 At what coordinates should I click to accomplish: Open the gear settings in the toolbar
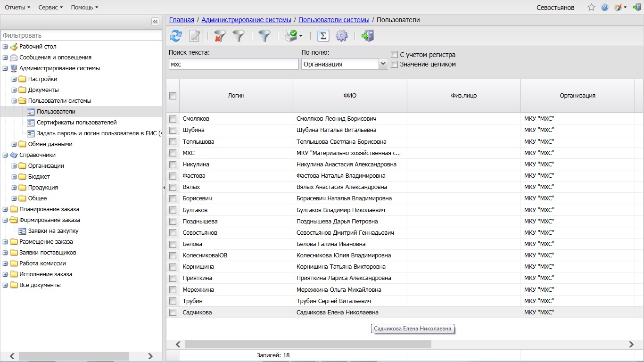[341, 36]
